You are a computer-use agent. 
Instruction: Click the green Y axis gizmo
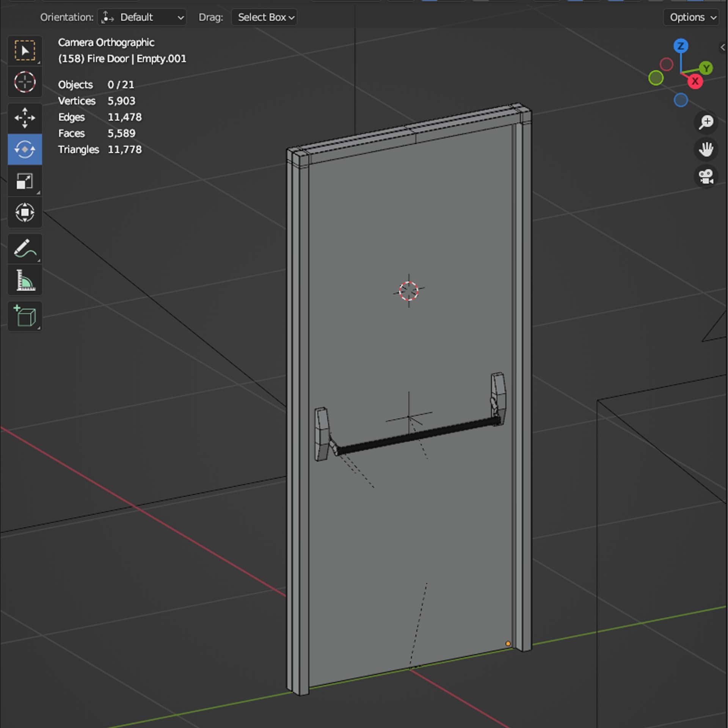pos(706,69)
